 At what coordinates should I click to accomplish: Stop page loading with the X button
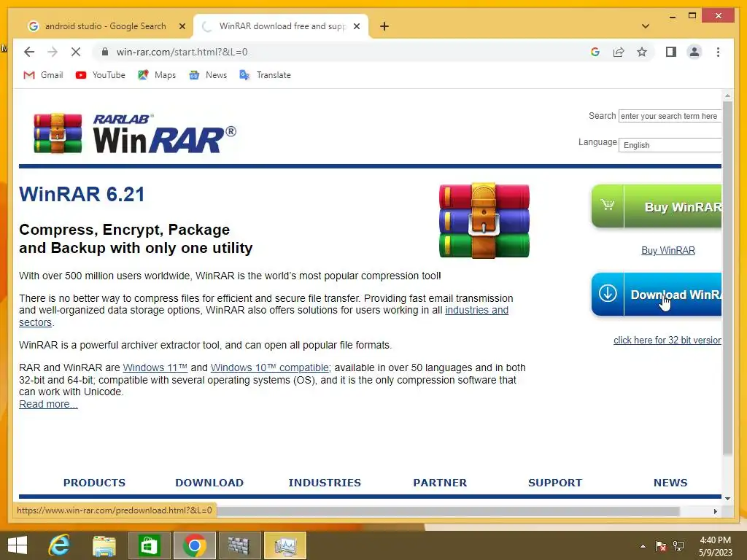[x=76, y=52]
